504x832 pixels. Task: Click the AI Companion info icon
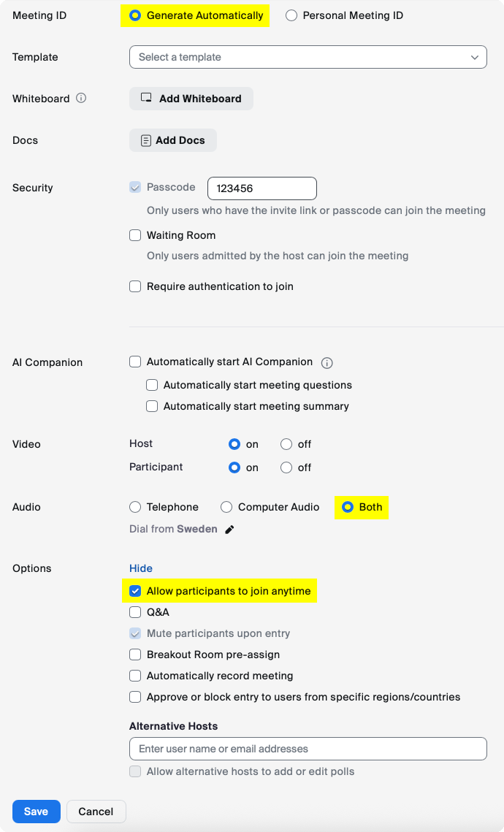click(327, 363)
